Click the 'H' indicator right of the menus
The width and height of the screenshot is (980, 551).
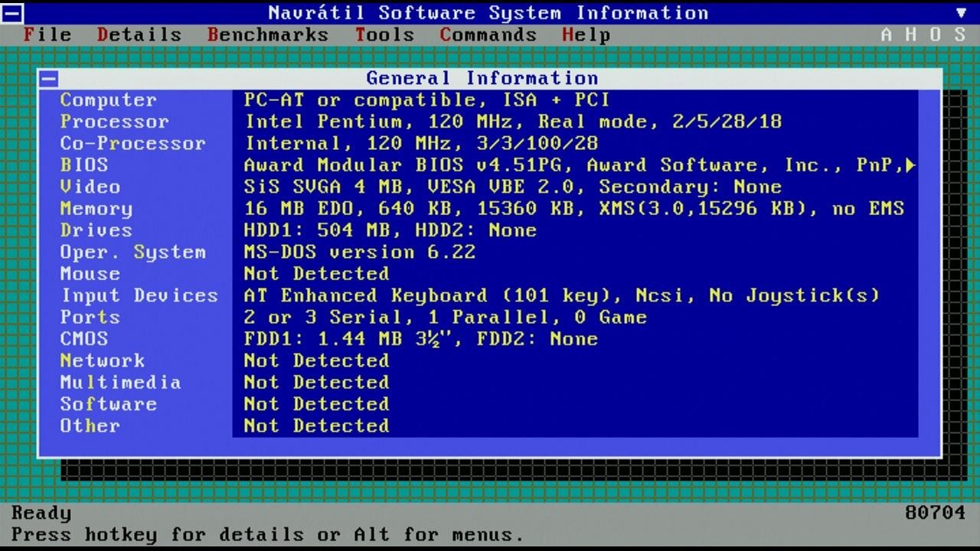click(911, 34)
